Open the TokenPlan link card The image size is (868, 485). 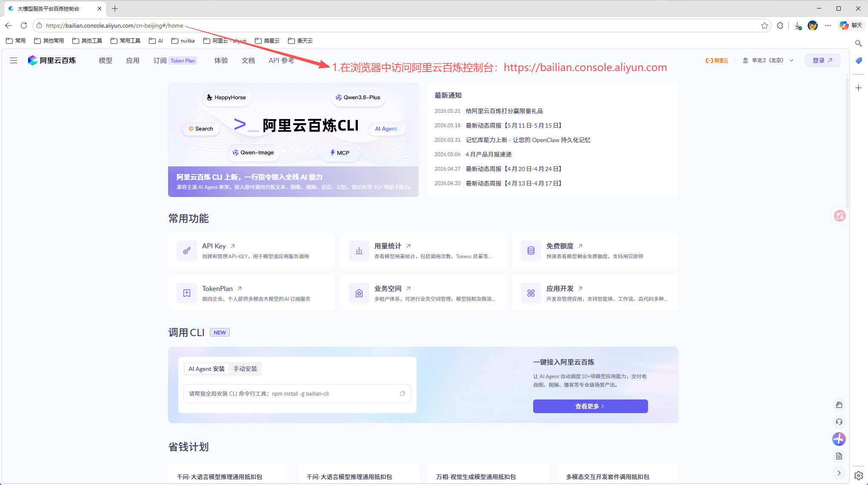point(251,293)
